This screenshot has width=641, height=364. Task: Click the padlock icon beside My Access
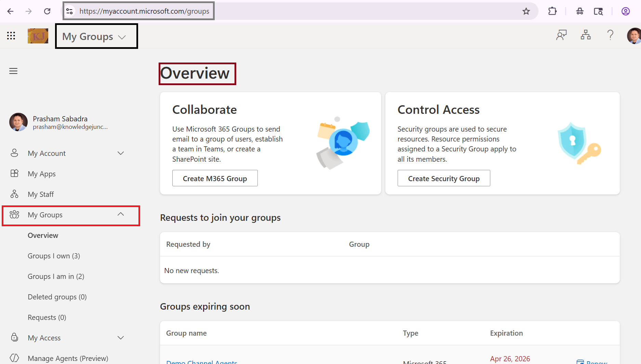14,338
